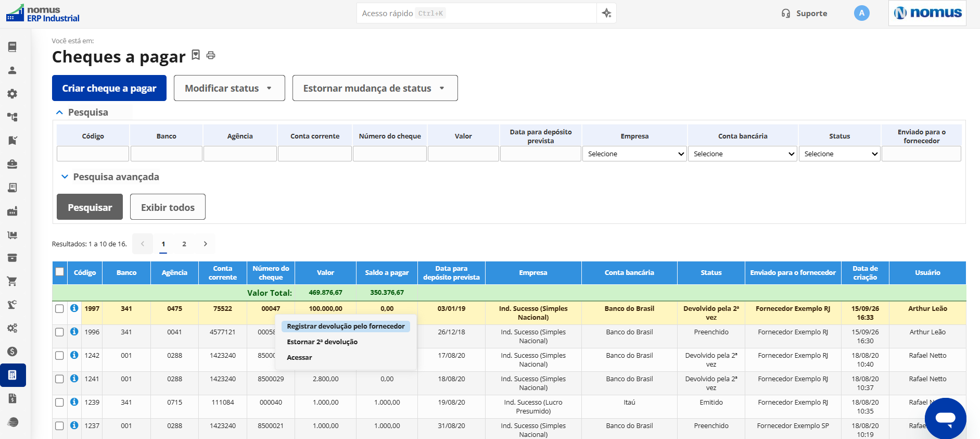Click the bookmark icon beside the page title

(x=196, y=55)
